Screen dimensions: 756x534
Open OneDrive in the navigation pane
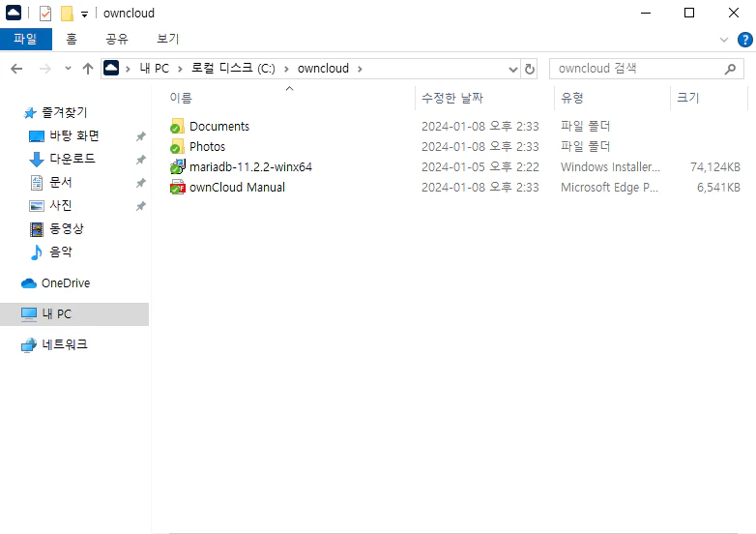pyautogui.click(x=66, y=283)
